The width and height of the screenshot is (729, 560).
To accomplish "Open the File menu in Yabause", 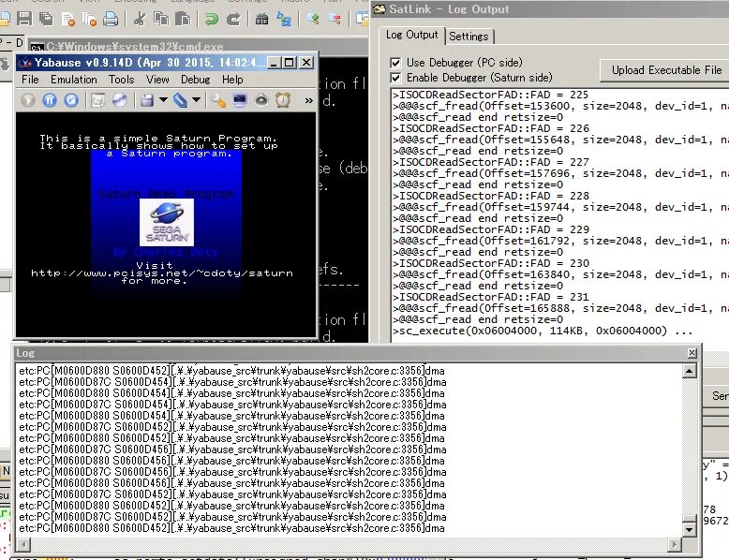I will point(30,80).
